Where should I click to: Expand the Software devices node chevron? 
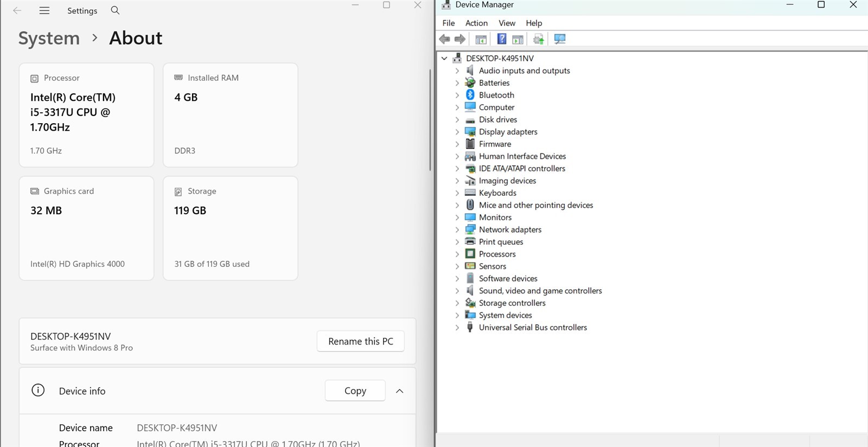(x=457, y=278)
